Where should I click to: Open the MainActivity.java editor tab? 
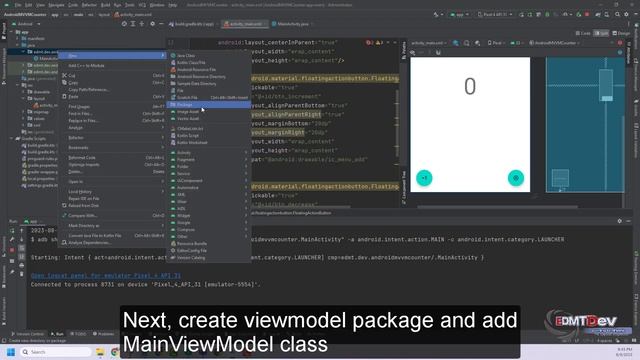point(291,24)
